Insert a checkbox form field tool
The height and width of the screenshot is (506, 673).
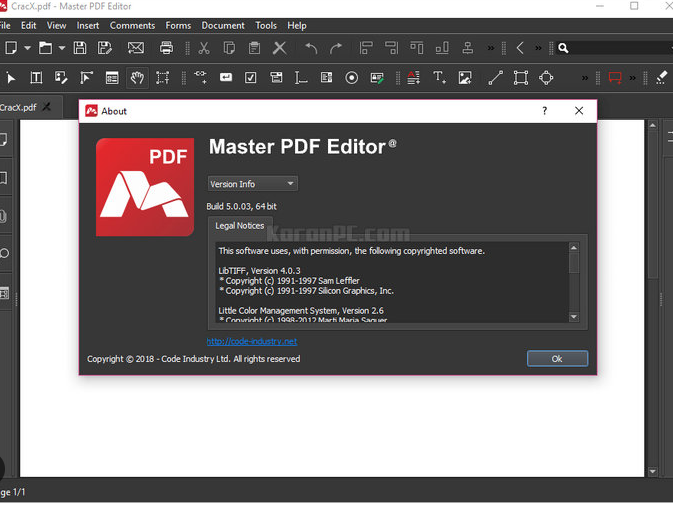pos(251,78)
